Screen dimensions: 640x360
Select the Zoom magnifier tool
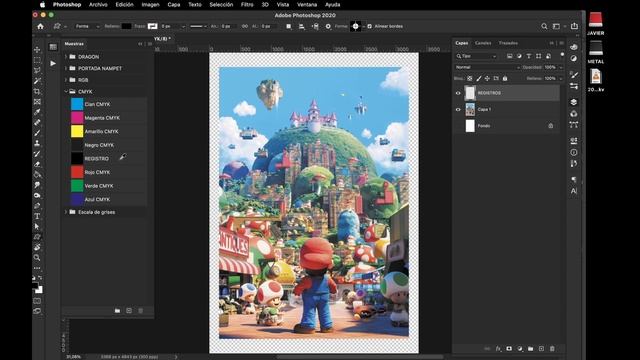[x=37, y=258]
